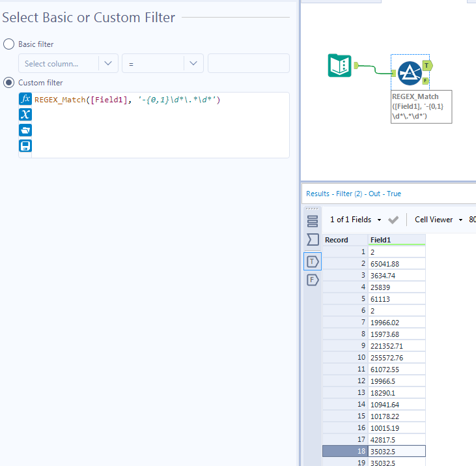Click the REGEX_Match annotation box on canvas
The image size is (476, 466).
coord(421,107)
